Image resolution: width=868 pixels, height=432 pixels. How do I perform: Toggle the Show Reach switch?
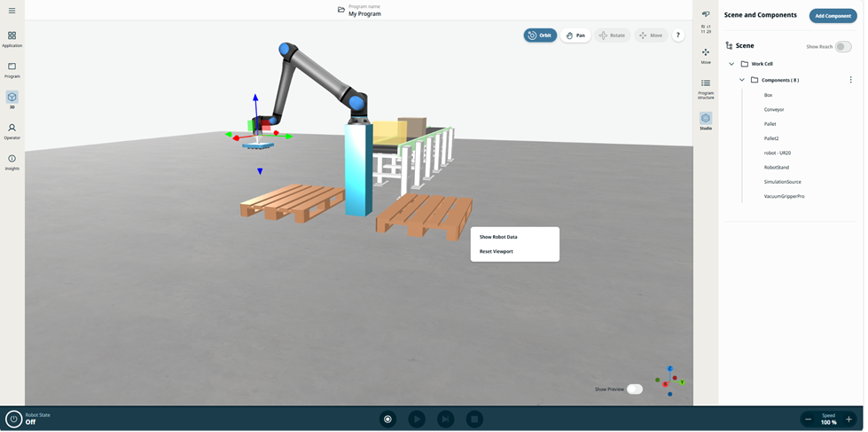[x=842, y=47]
